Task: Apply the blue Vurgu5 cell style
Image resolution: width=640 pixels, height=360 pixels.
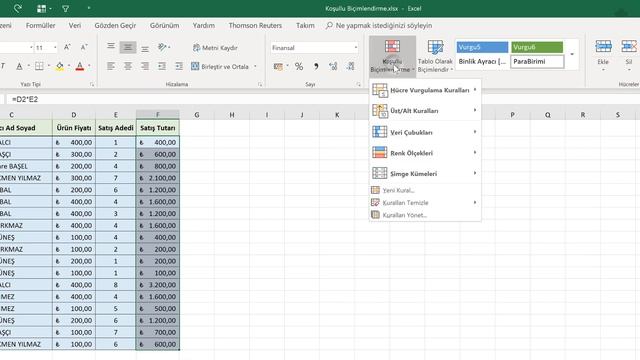Action: coord(482,47)
